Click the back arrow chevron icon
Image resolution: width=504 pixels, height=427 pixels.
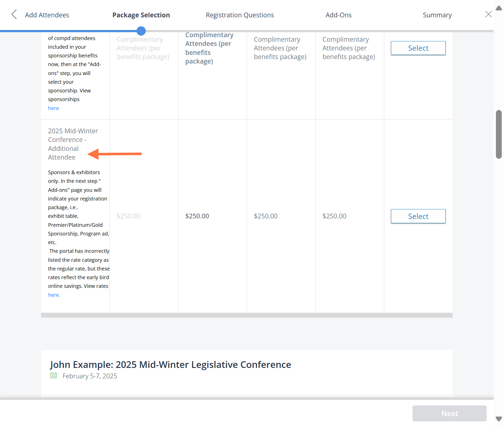coord(14,15)
